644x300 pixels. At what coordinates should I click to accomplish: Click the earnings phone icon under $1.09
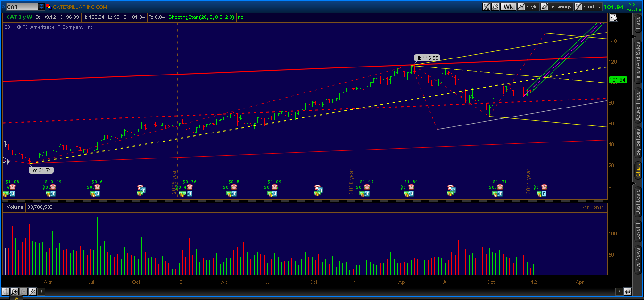coord(274,187)
